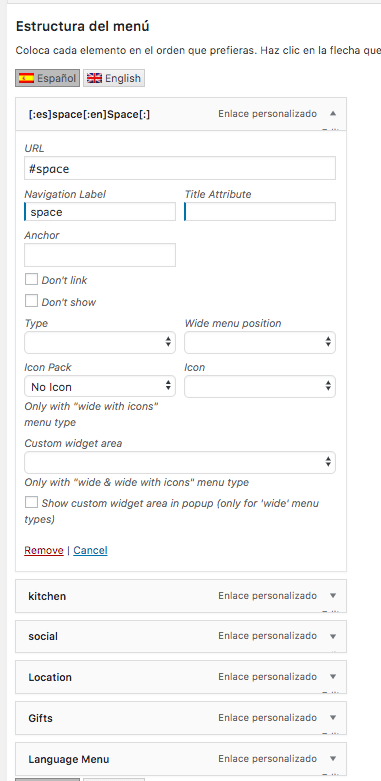This screenshot has width=381, height=781.
Task: Open the Type dropdown
Action: 100,343
